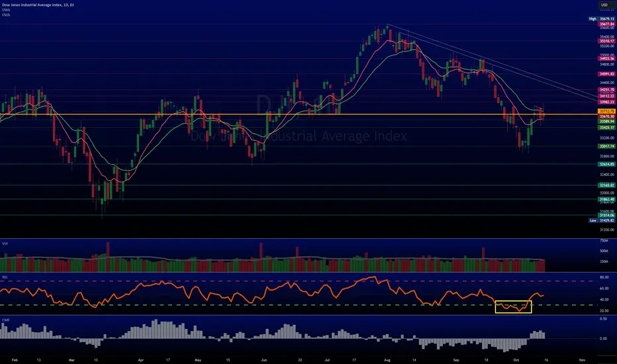Select the 33425.17 price level tag

coord(606,128)
